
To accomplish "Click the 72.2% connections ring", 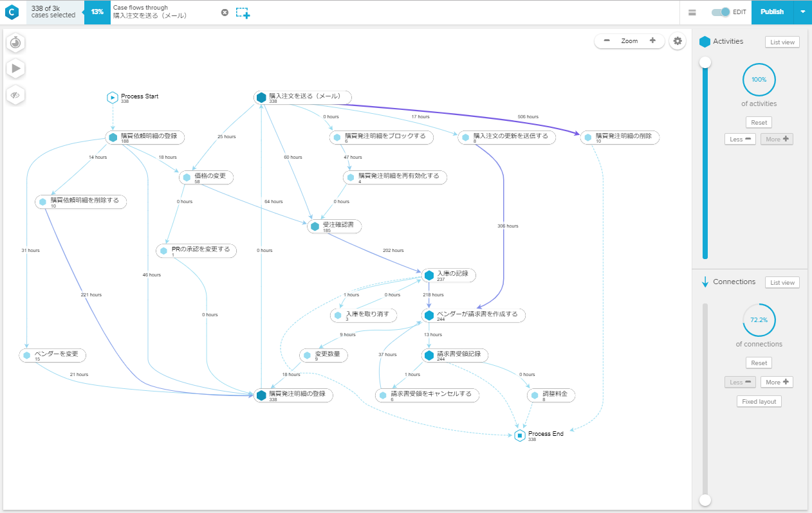I will click(x=759, y=320).
